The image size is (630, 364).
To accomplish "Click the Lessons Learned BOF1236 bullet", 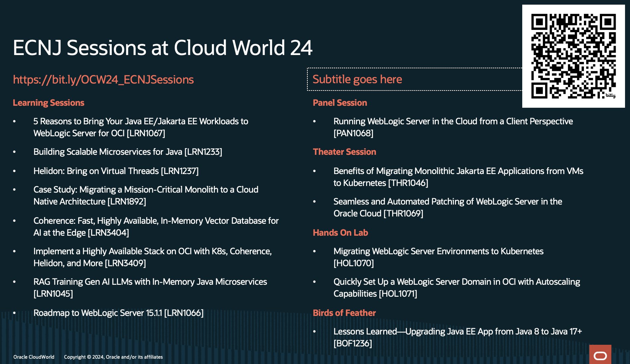I will 458,337.
